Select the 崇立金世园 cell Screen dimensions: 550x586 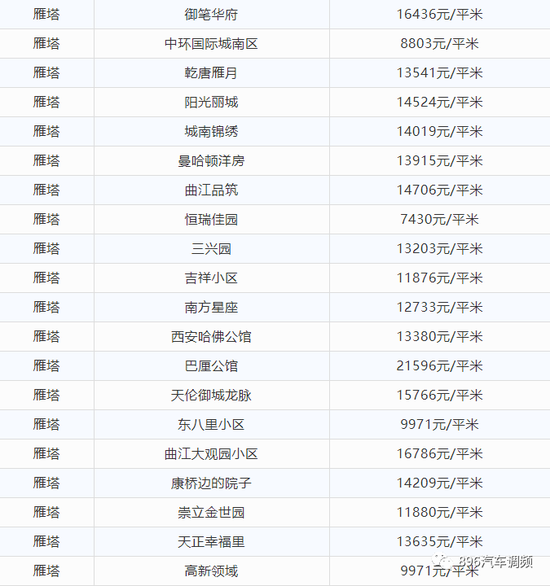tap(211, 512)
